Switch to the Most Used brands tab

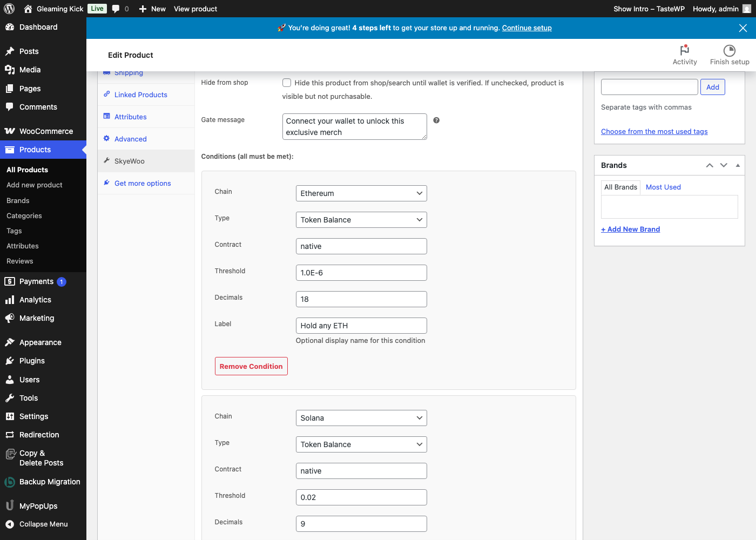[663, 187]
